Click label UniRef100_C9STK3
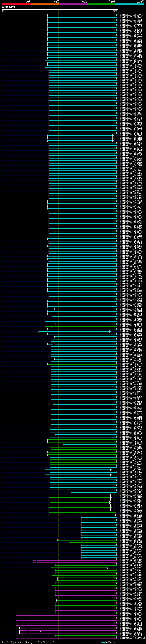Viewport: 146px width, 644px height. (131, 349)
